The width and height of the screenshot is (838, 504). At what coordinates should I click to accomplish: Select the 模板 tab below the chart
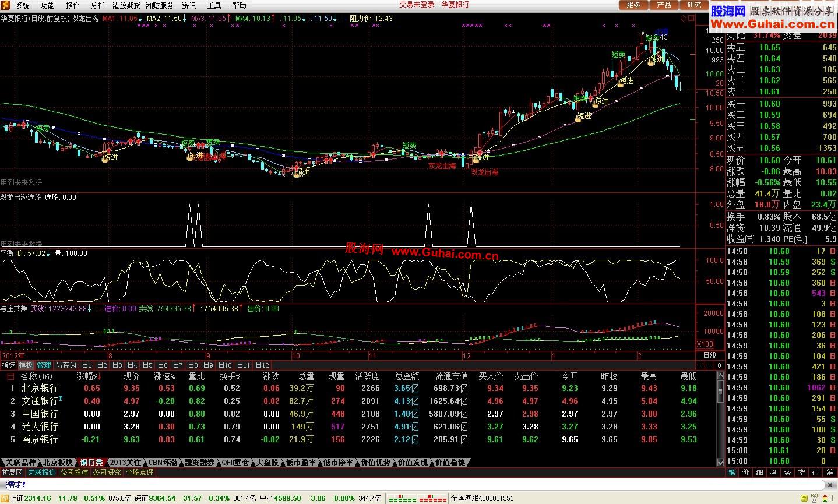(26, 365)
